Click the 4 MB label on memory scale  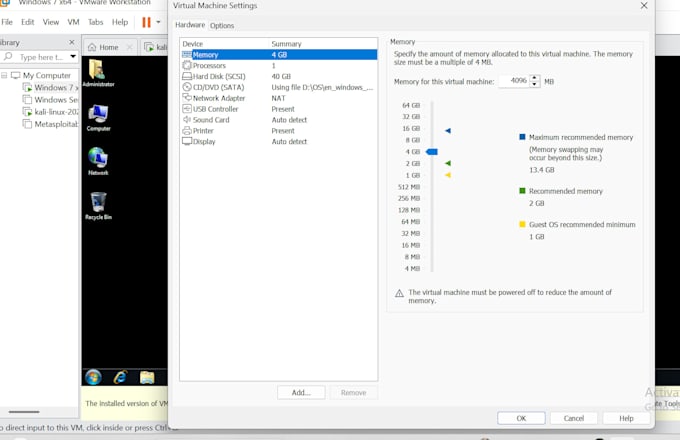(412, 269)
